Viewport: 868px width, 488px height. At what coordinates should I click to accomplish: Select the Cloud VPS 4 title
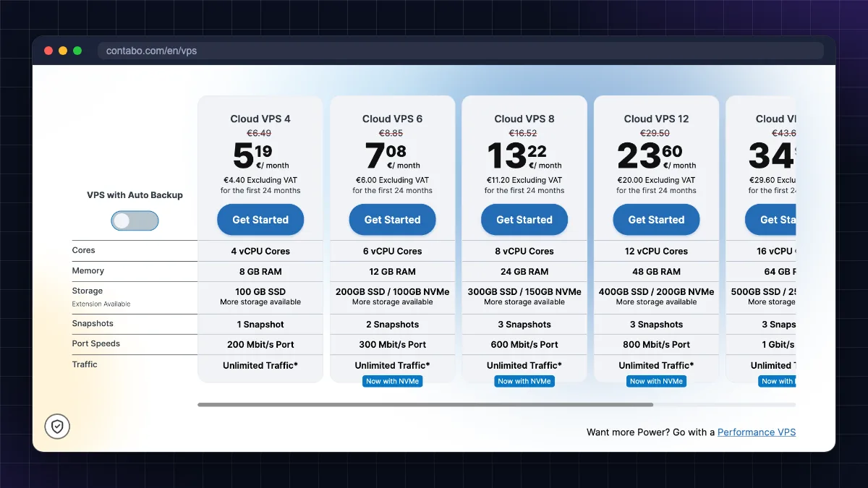pos(260,119)
